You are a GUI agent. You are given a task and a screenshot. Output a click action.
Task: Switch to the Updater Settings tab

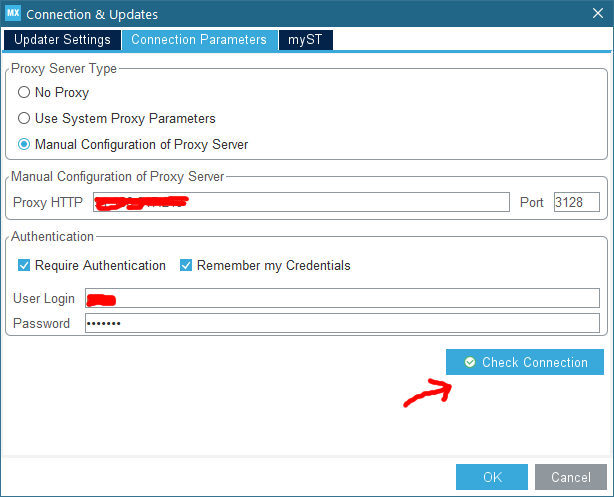point(62,40)
